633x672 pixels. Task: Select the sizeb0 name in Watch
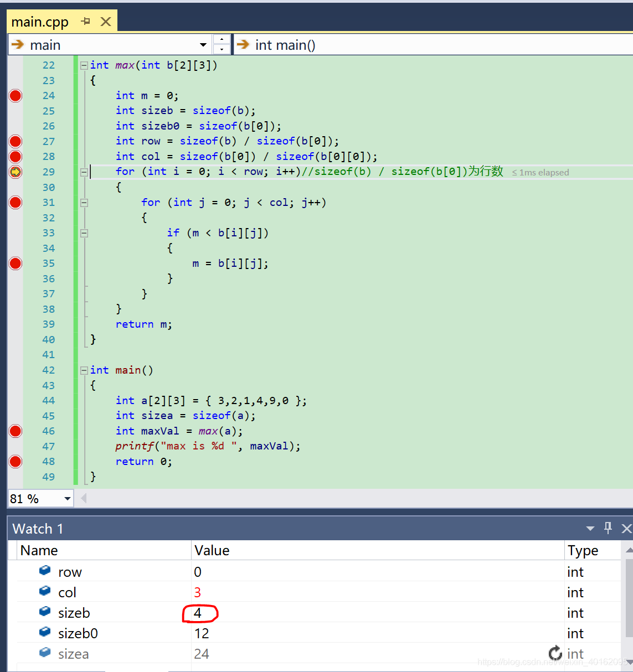78,633
